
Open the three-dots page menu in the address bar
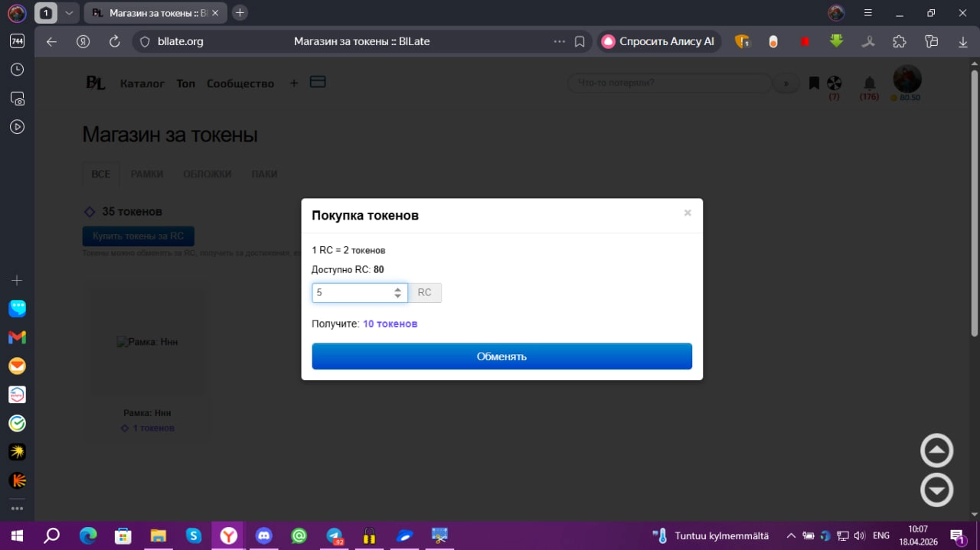(x=560, y=41)
